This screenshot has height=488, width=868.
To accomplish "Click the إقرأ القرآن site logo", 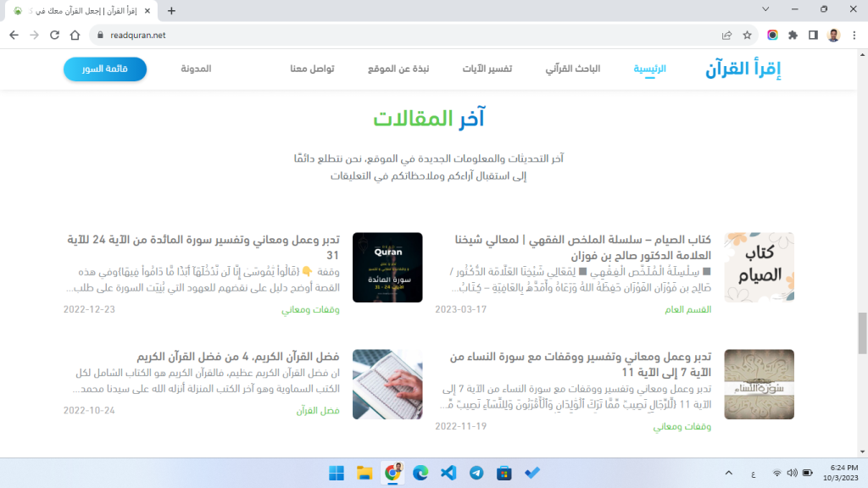I will (743, 69).
